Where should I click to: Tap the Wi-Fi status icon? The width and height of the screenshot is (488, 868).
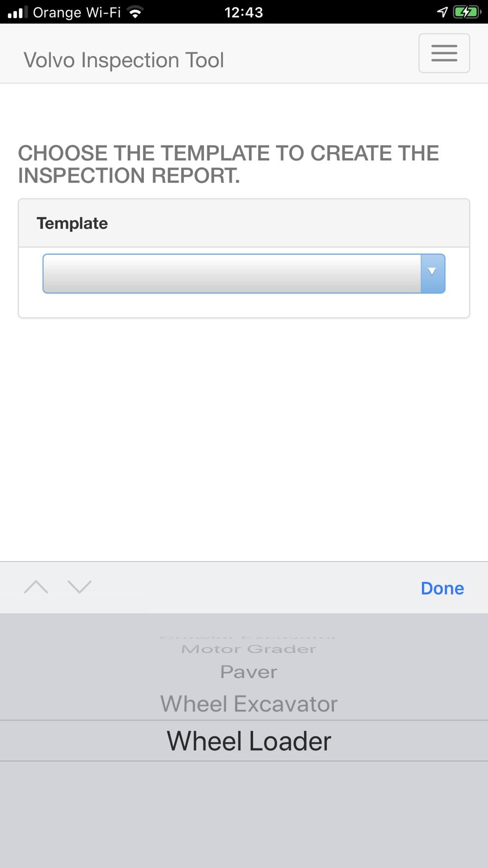click(x=135, y=12)
